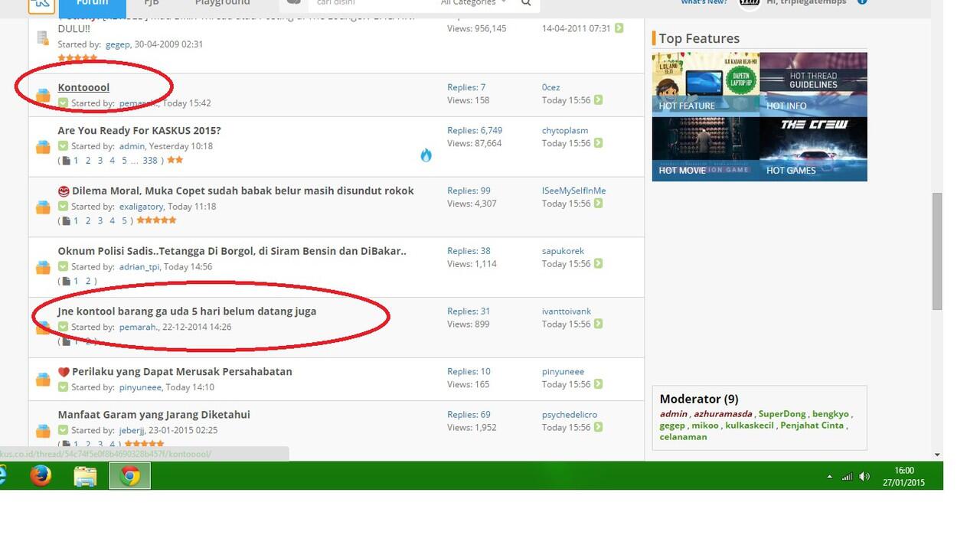
Task: Go to page 2 of Oknum Polisi thread
Action: (88, 281)
